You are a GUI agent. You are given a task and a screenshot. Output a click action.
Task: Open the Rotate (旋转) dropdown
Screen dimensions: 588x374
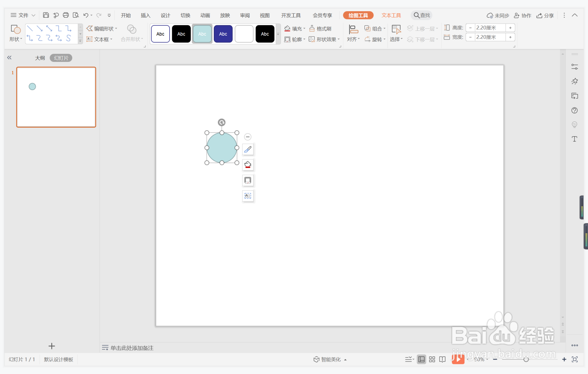(375, 39)
